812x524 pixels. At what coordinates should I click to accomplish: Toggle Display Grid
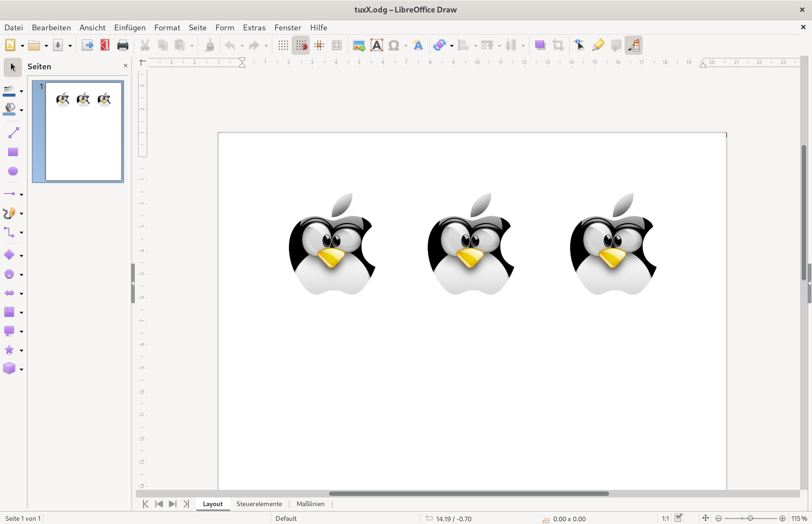pyautogui.click(x=283, y=45)
